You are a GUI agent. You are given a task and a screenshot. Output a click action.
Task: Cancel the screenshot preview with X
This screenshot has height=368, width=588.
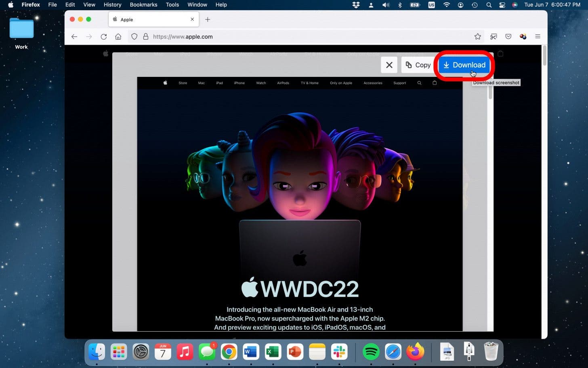pyautogui.click(x=389, y=65)
